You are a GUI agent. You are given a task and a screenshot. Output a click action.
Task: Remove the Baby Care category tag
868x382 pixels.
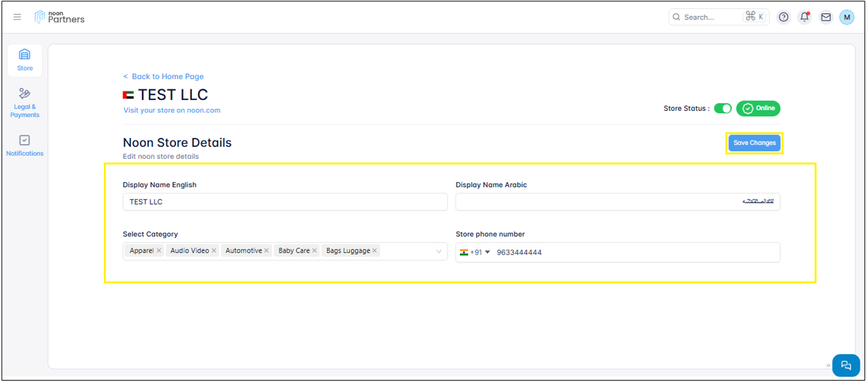[x=315, y=251]
